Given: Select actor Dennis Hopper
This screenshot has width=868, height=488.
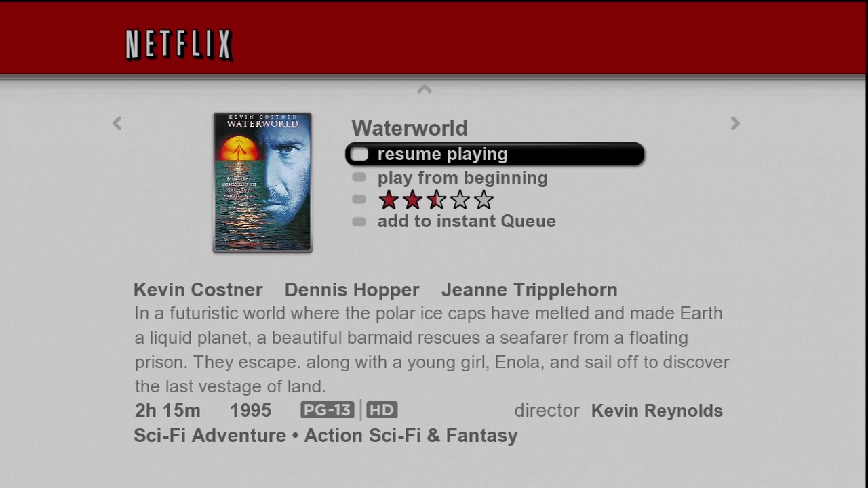Looking at the screenshot, I should [352, 290].
